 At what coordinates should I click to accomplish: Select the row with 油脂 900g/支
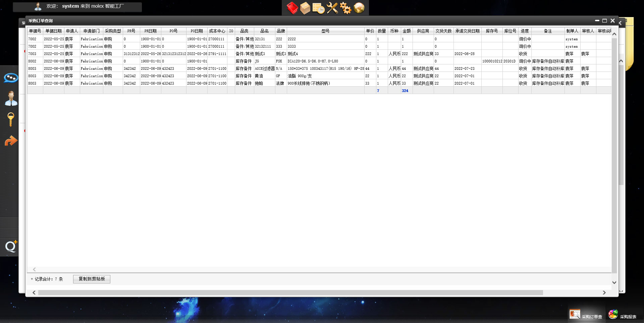[x=300, y=76]
